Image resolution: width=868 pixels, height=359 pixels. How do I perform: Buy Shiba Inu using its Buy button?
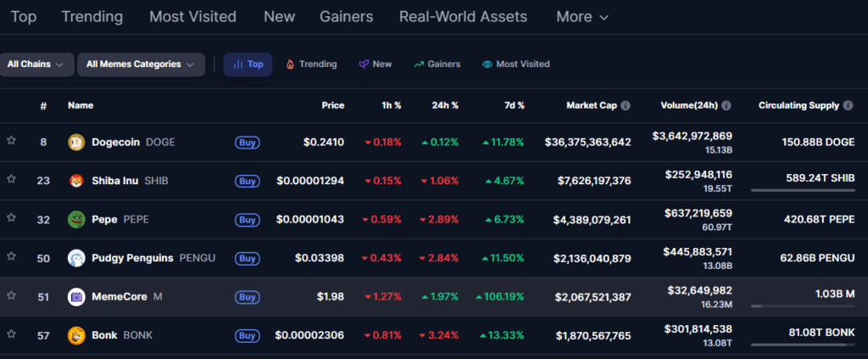pos(248,181)
